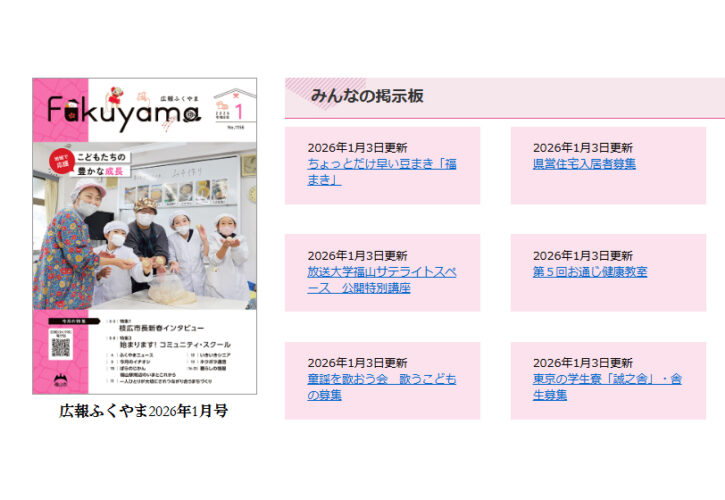Open 童謡を歌おう会 歌うこどもの募集 link

coord(381,387)
